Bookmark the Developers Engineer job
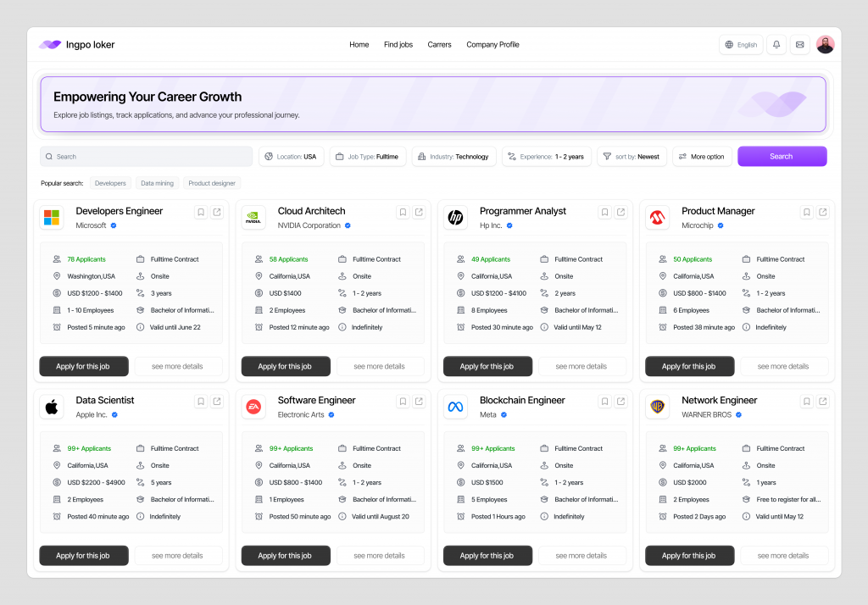Image resolution: width=868 pixels, height=605 pixels. (201, 213)
